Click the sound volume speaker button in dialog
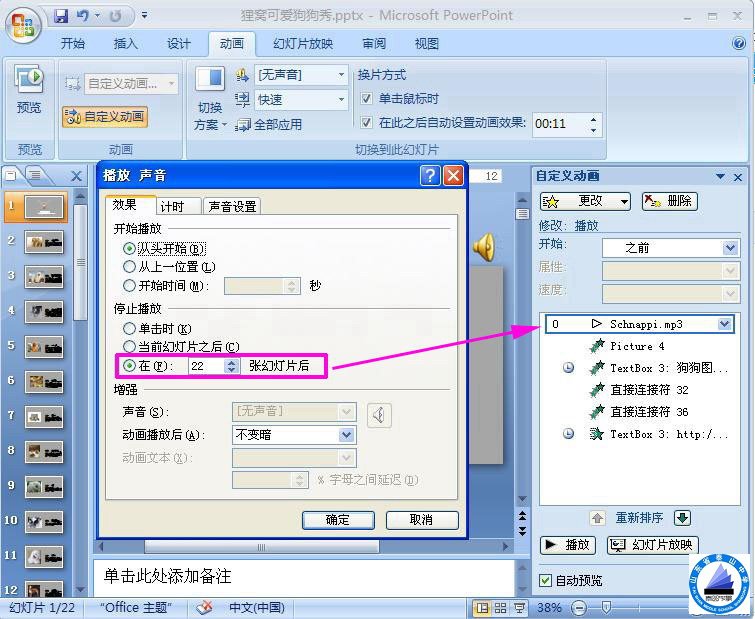755x619 pixels. 379,413
